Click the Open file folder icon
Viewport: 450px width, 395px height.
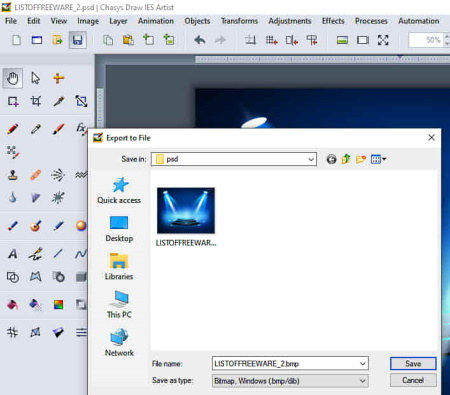57,40
